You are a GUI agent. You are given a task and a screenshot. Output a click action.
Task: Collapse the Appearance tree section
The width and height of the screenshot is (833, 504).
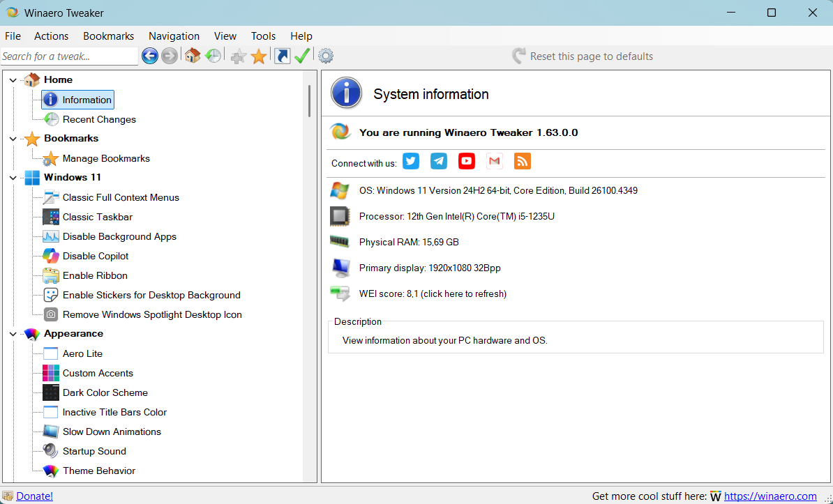pyautogui.click(x=13, y=334)
